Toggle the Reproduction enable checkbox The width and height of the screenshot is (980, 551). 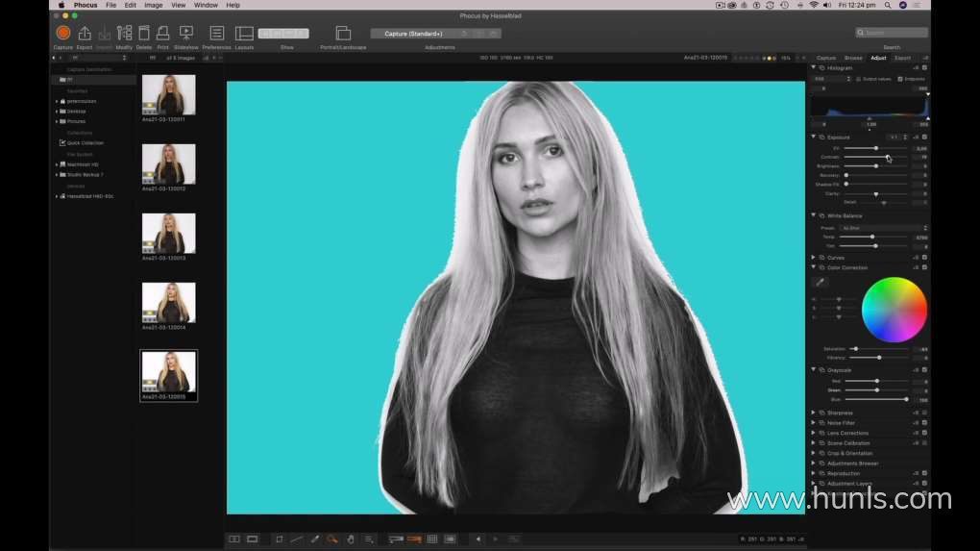(x=924, y=473)
